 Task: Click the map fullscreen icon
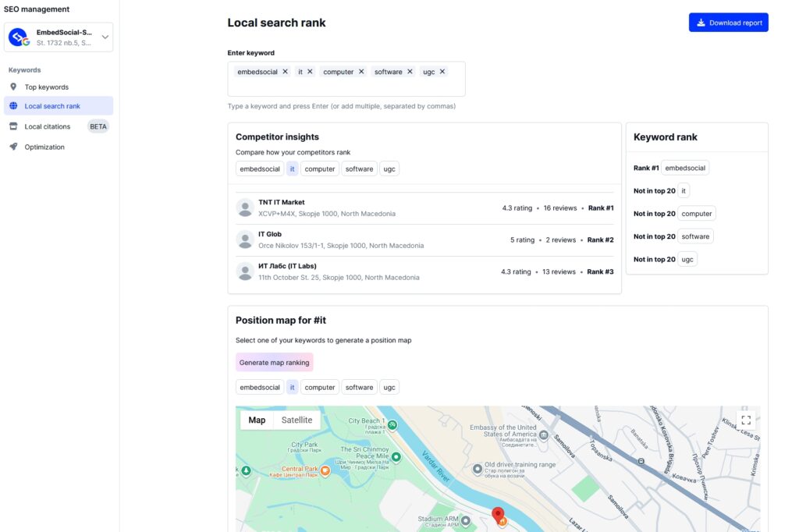click(x=745, y=420)
